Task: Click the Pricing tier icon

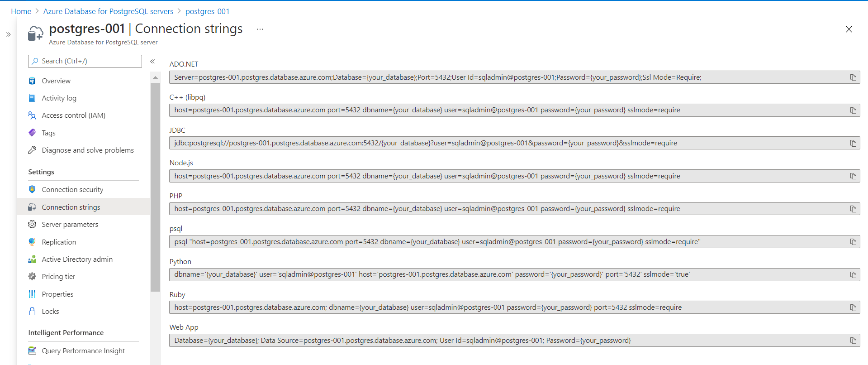Action: [32, 276]
